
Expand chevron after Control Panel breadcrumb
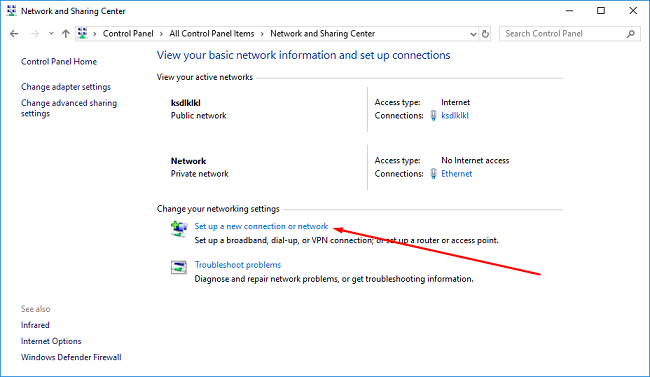tap(161, 34)
